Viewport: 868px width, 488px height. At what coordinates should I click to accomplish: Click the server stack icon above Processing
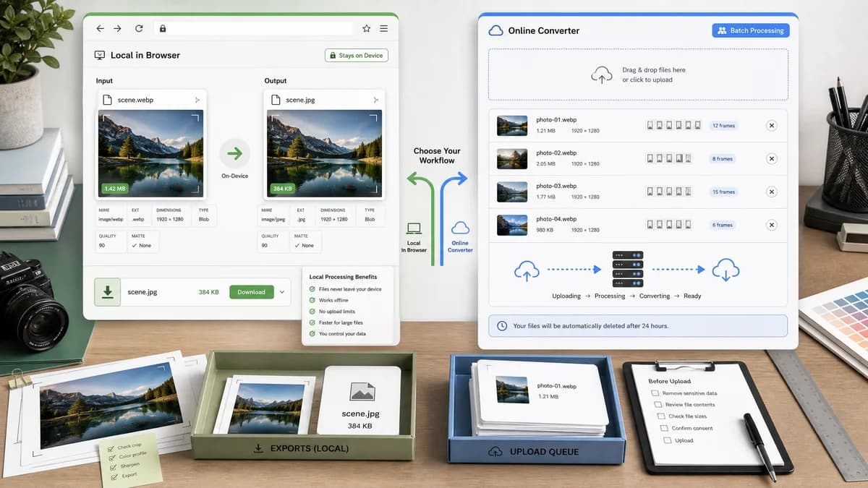coord(627,269)
